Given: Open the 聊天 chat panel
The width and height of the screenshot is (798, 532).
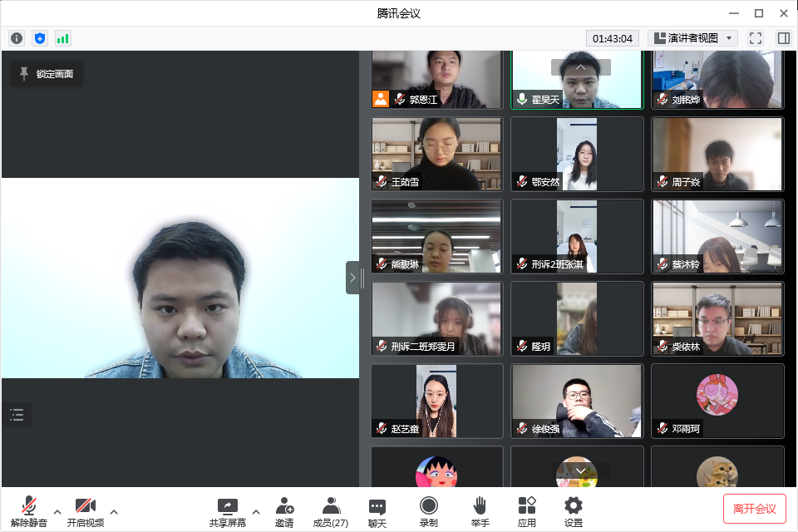Looking at the screenshot, I should coord(377,512).
